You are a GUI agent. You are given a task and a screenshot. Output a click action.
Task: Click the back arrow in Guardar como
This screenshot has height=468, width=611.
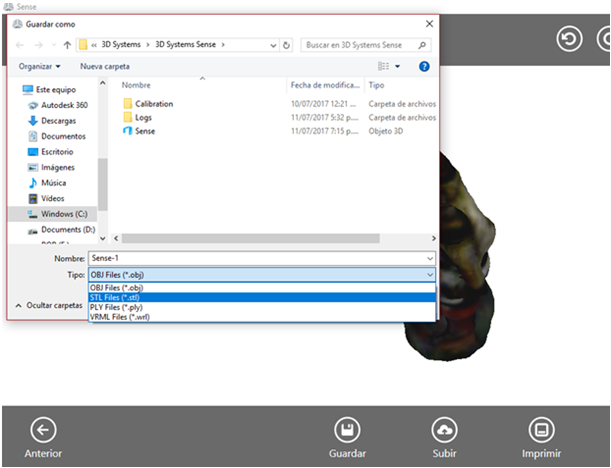pos(20,45)
